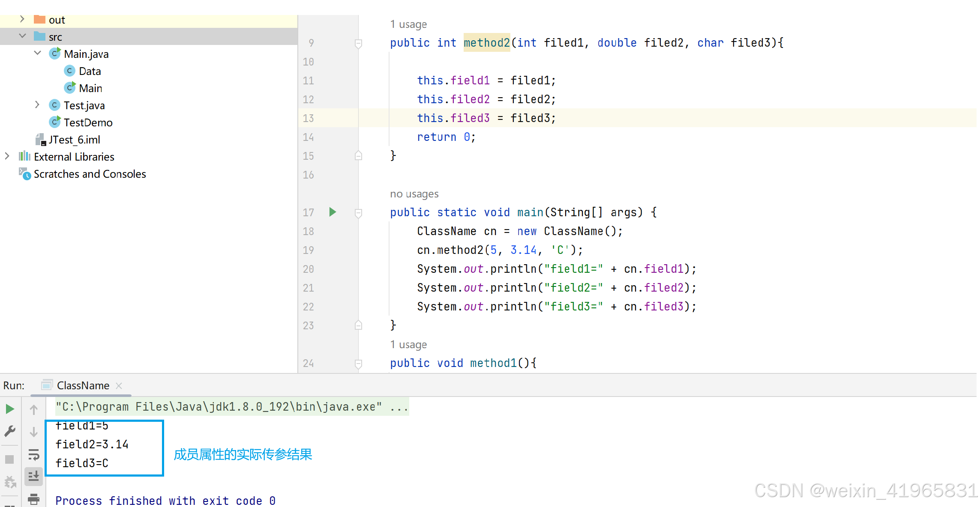Click up arrow in console toolbar

[x=33, y=410]
